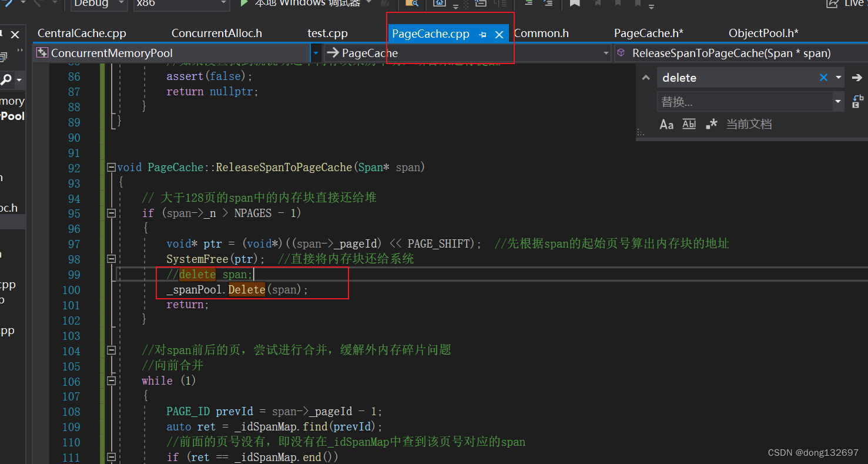Switch to ConcurrentAlloc.h tab

[x=217, y=34]
